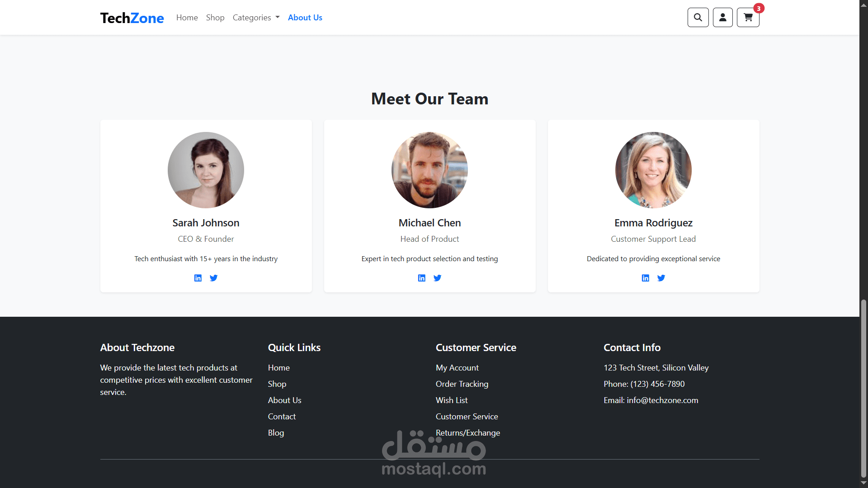Select About Us in the top navigation
This screenshot has width=868, height=488.
pyautogui.click(x=305, y=18)
